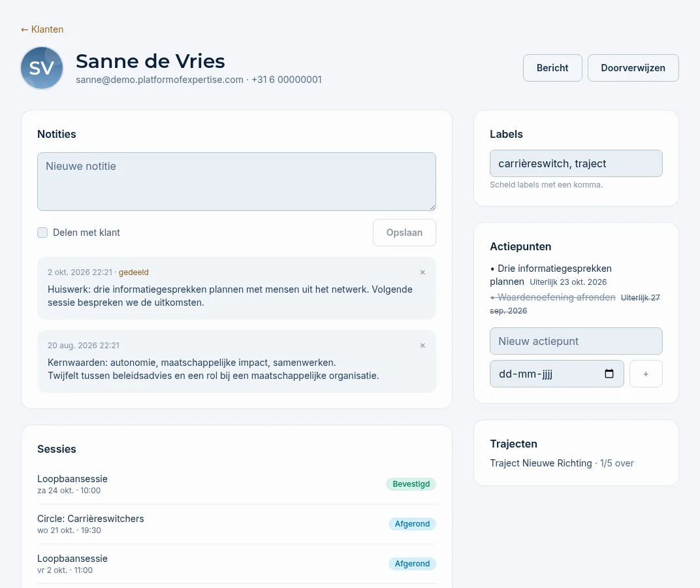Focus the Nieuwe notitie text area
This screenshot has height=588, width=700.
pyautogui.click(x=236, y=182)
